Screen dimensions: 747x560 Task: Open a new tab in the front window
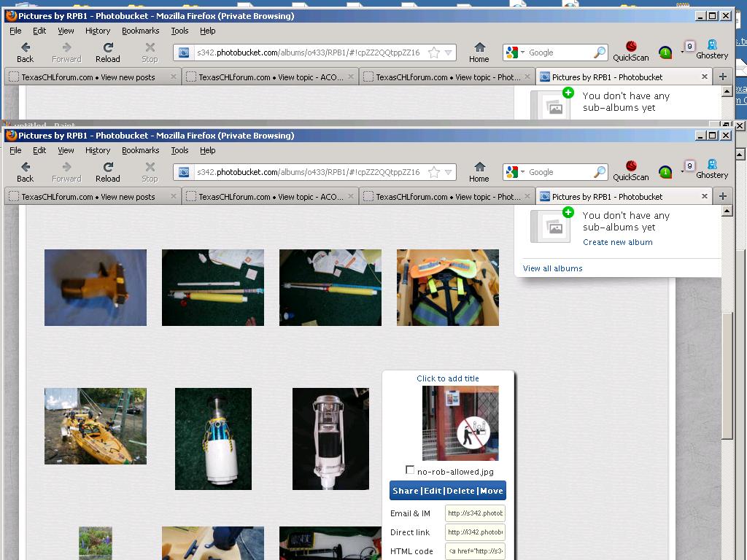coord(722,196)
